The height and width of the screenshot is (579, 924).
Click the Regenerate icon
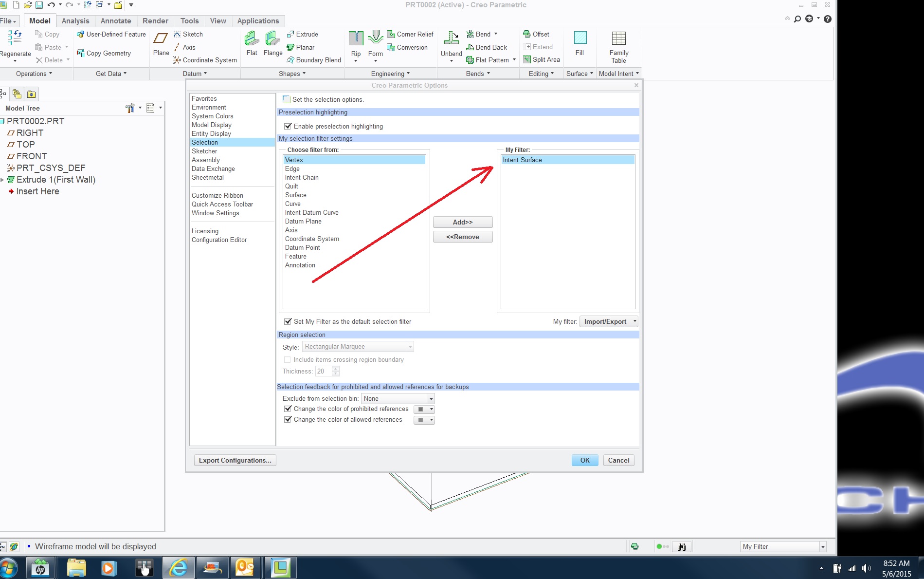click(15, 38)
